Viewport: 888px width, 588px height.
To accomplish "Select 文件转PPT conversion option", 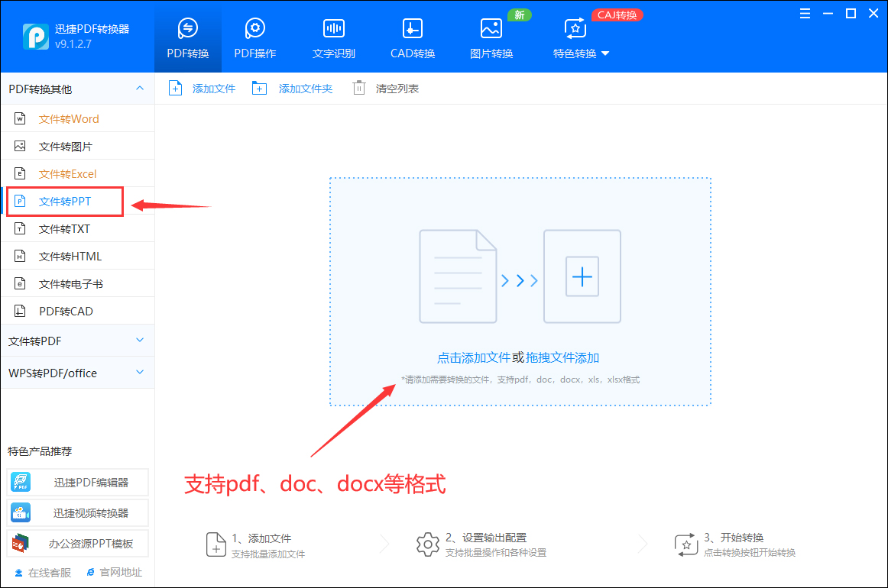I will [x=65, y=201].
